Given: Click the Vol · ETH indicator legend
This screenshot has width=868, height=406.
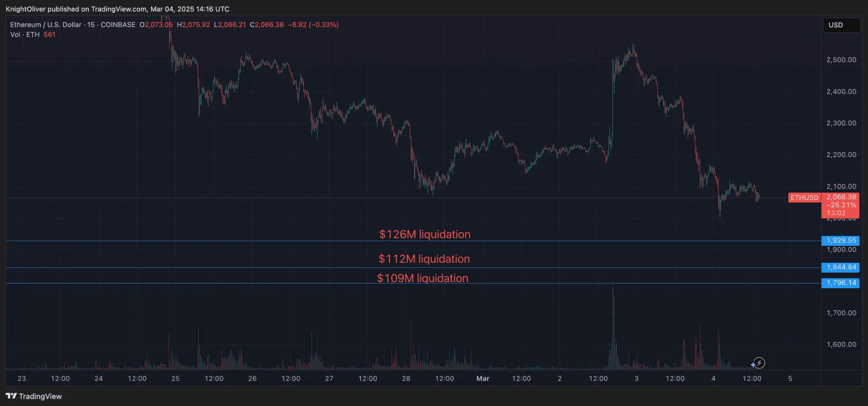Looking at the screenshot, I should pos(25,35).
